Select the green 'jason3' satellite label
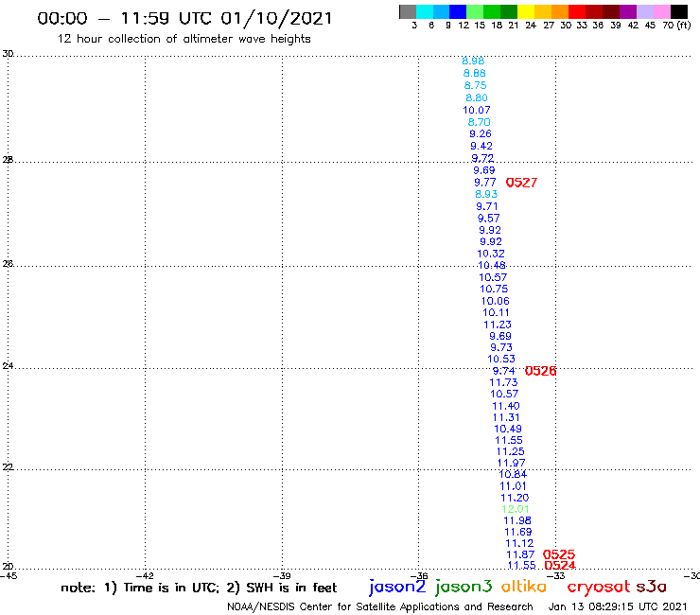The width and height of the screenshot is (700, 615). [x=464, y=587]
